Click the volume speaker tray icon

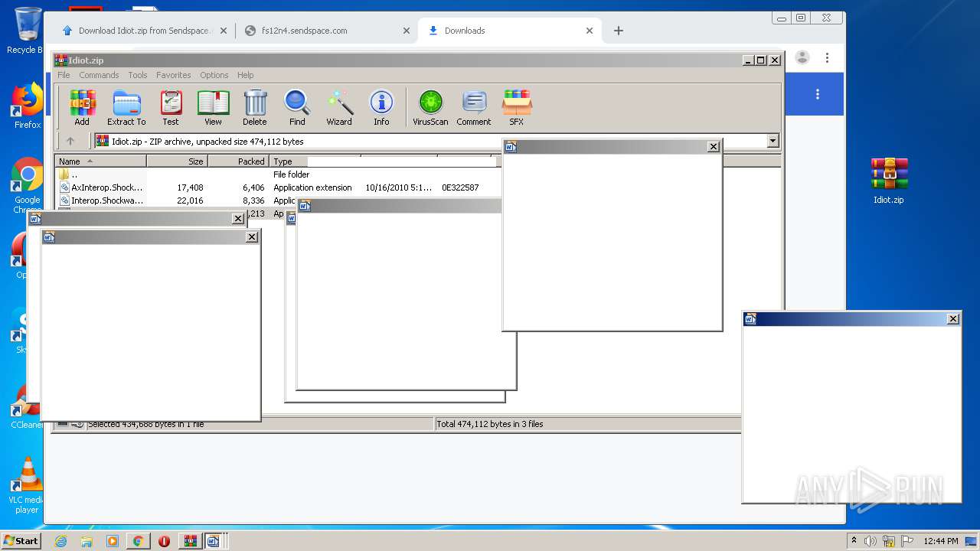click(x=871, y=541)
